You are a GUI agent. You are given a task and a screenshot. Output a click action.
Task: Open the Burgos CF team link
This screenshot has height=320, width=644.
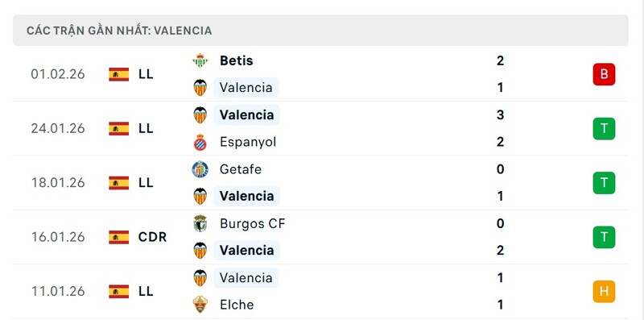coord(252,223)
